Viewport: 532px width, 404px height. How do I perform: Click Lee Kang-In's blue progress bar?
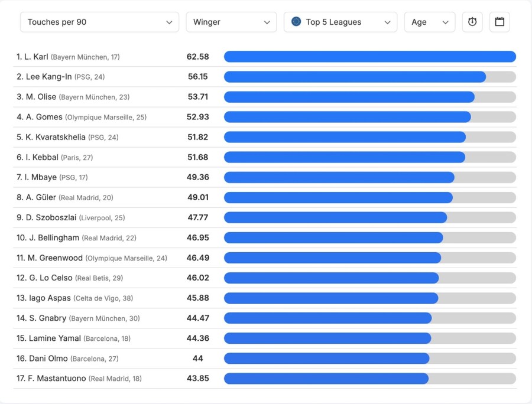(355, 77)
